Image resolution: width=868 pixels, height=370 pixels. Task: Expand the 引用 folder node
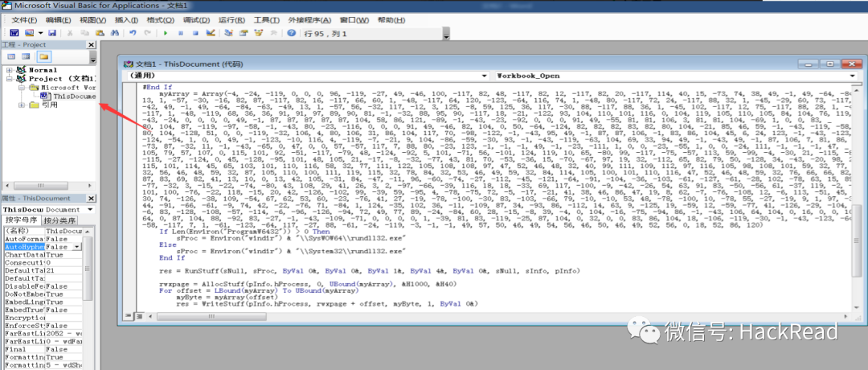(21, 105)
